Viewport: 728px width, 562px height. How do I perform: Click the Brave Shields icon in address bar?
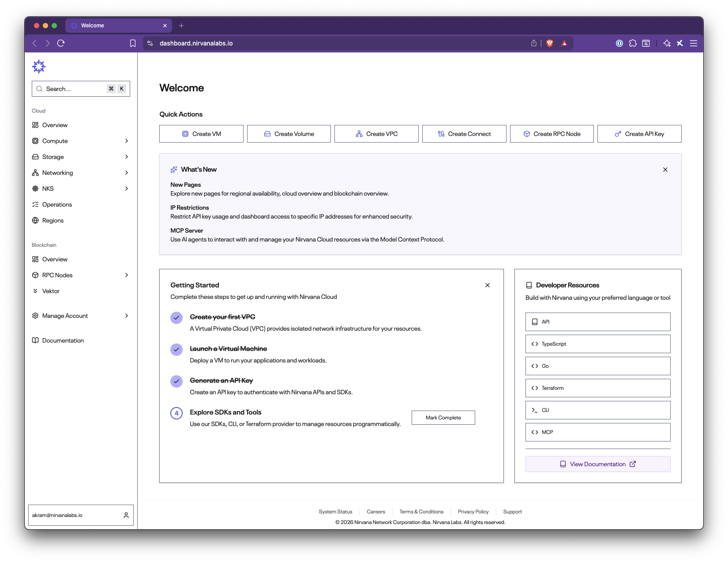[x=550, y=43]
